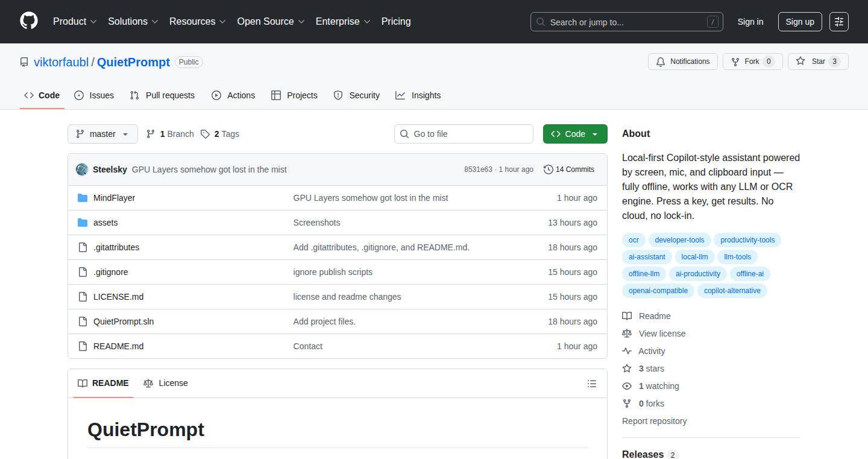Viewport: 868px width, 459px height.
Task: Open the README outline list icon
Action: click(x=592, y=384)
